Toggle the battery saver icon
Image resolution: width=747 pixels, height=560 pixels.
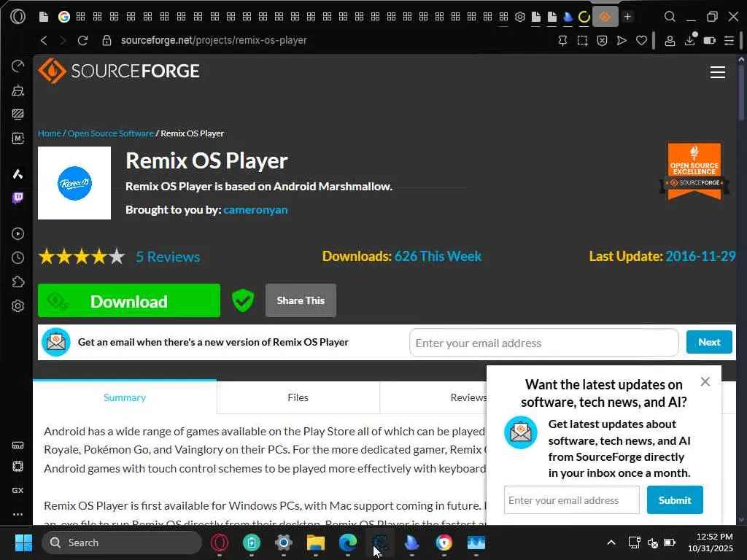click(709, 41)
